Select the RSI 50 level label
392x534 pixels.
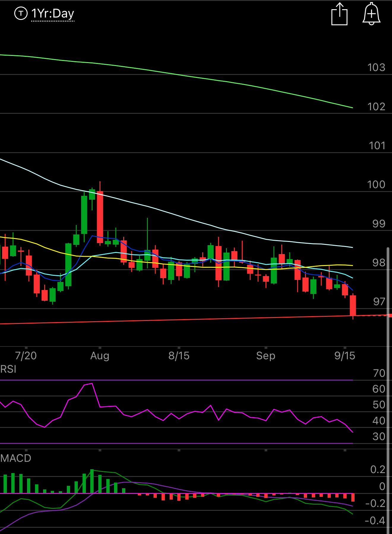coord(379,405)
